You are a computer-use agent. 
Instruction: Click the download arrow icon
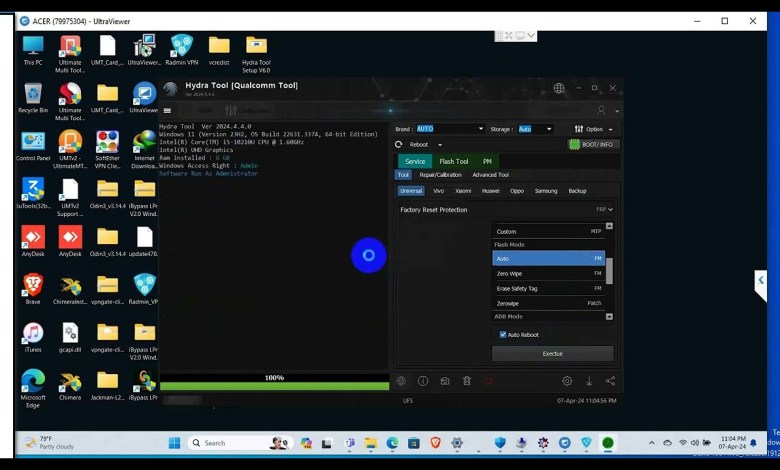(589, 381)
